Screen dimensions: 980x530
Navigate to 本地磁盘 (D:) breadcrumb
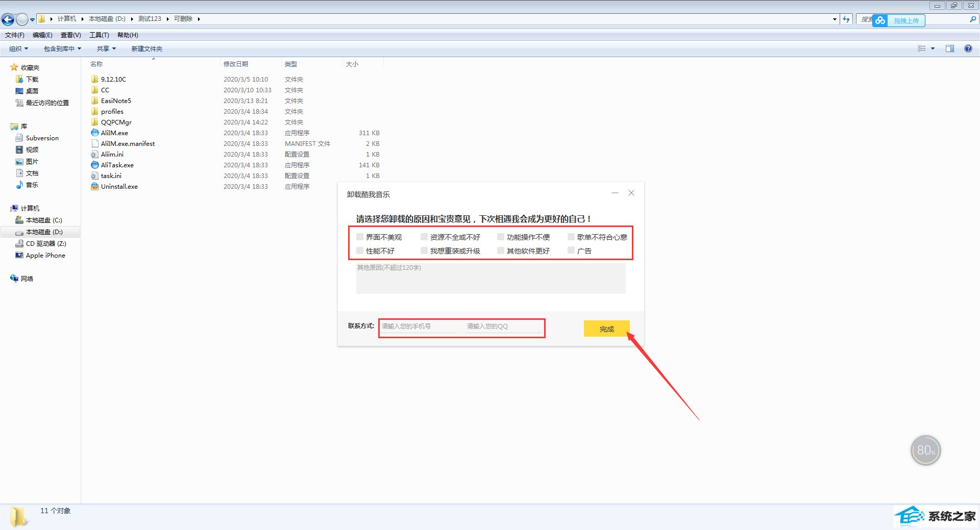[107, 19]
